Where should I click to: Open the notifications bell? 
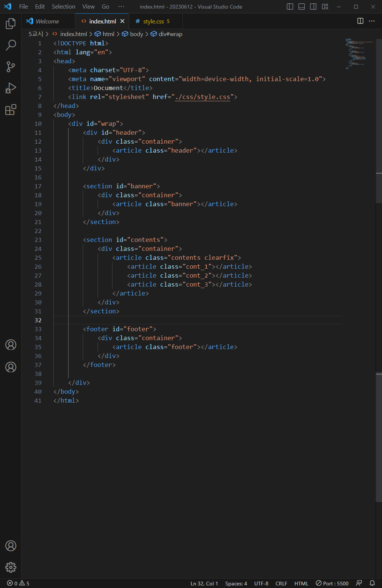[x=372, y=583]
